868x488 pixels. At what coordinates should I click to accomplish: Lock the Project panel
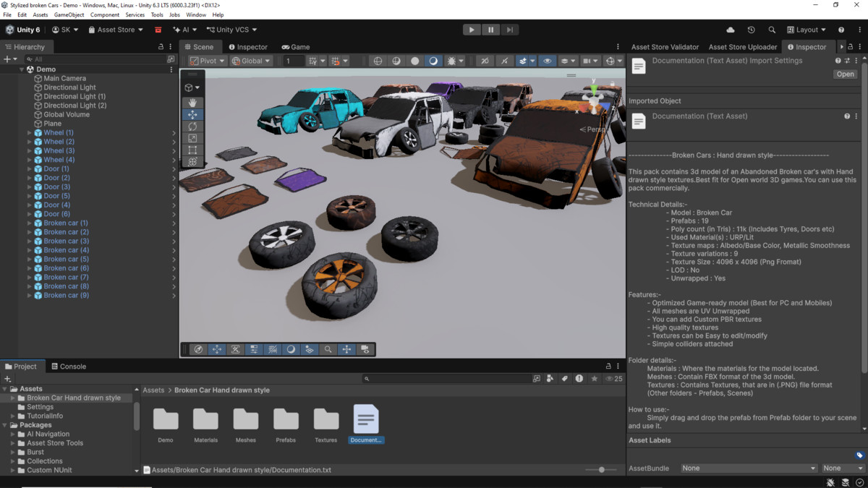point(608,367)
